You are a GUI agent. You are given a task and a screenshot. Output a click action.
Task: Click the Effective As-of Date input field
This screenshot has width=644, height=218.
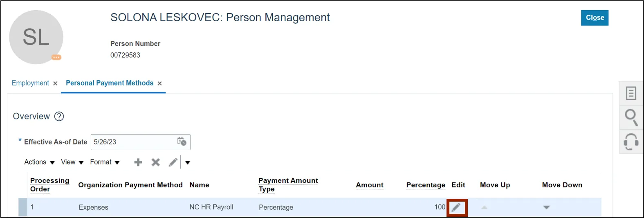[132, 142]
